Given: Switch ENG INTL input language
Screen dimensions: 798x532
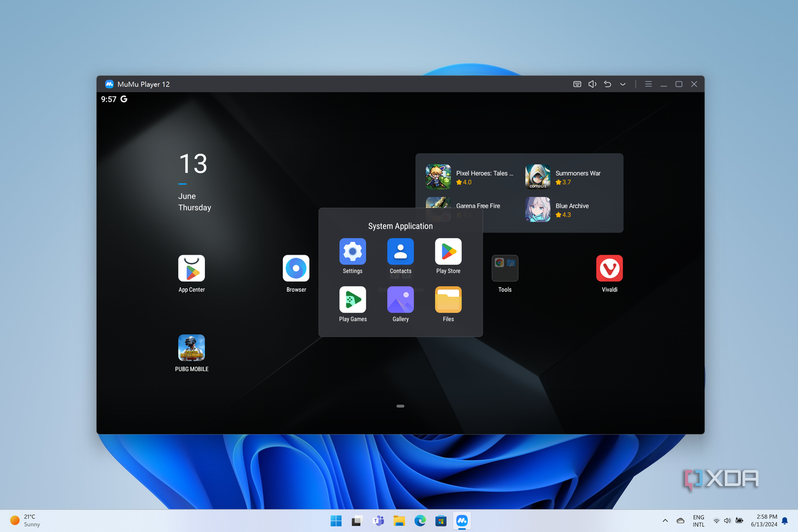Looking at the screenshot, I should click(698, 521).
